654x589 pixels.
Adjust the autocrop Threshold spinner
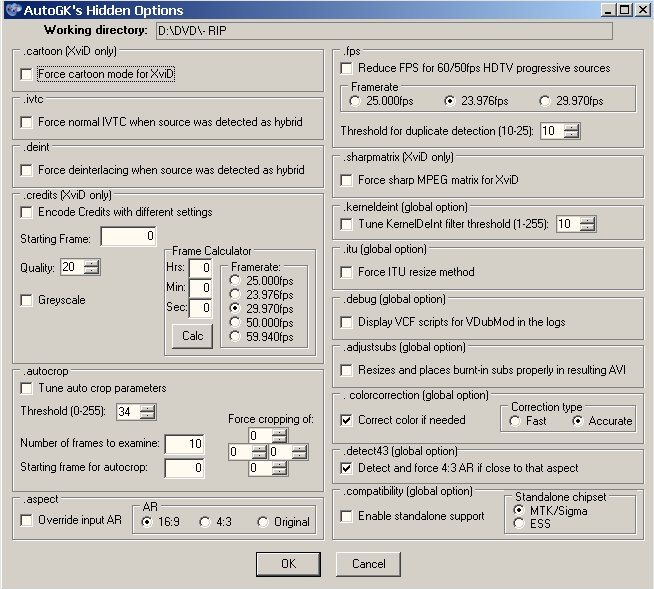pyautogui.click(x=148, y=412)
